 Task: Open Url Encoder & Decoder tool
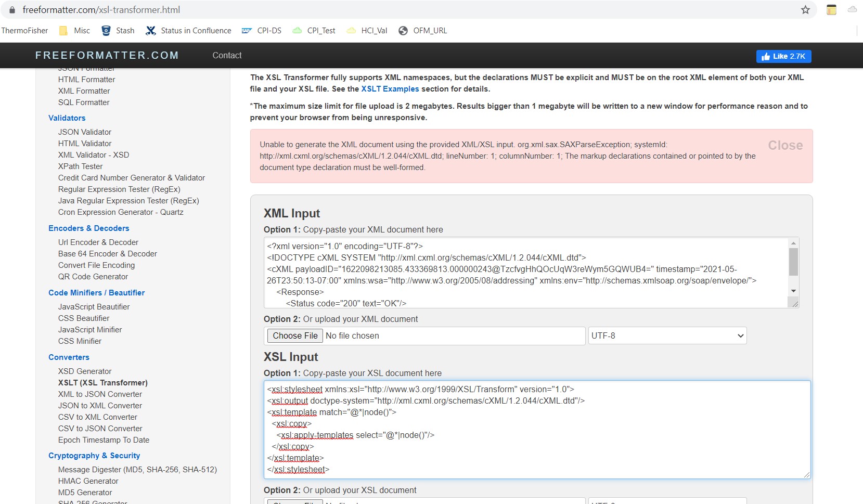(x=98, y=242)
